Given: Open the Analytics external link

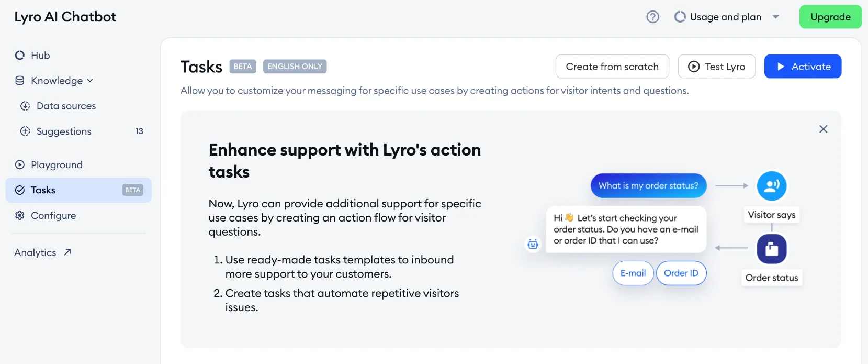Looking at the screenshot, I should pyautogui.click(x=42, y=252).
